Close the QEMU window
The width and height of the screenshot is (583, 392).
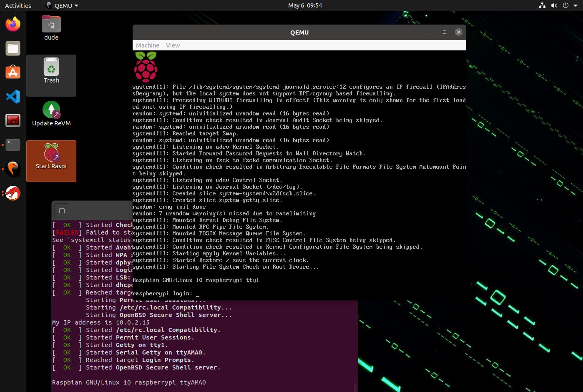pos(459,32)
